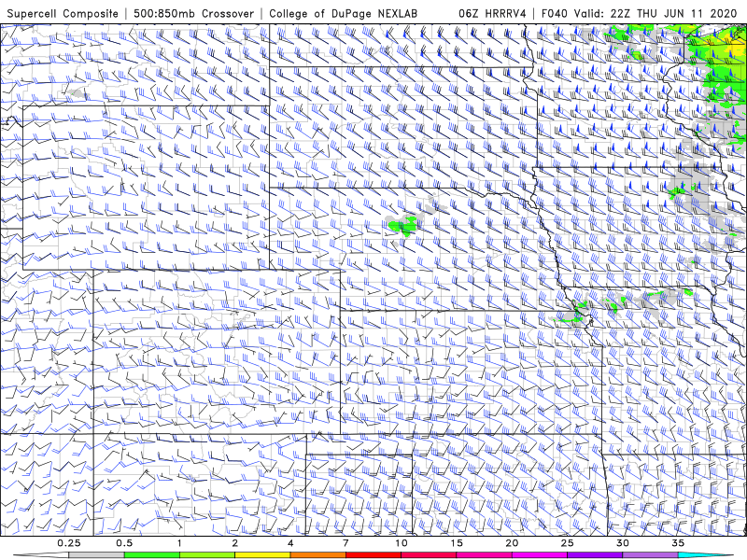Image resolution: width=747 pixels, height=560 pixels.
Task: Click the "Supercell Composite" title text
Action: pos(63,14)
